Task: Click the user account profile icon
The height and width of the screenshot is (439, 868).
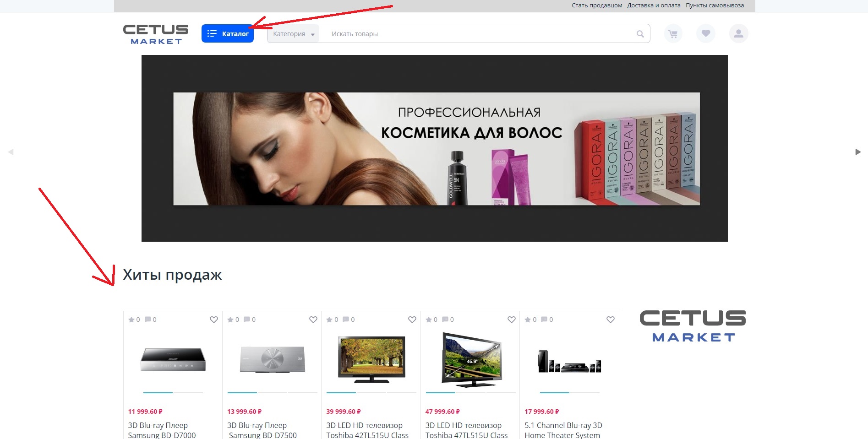Action: [x=738, y=33]
